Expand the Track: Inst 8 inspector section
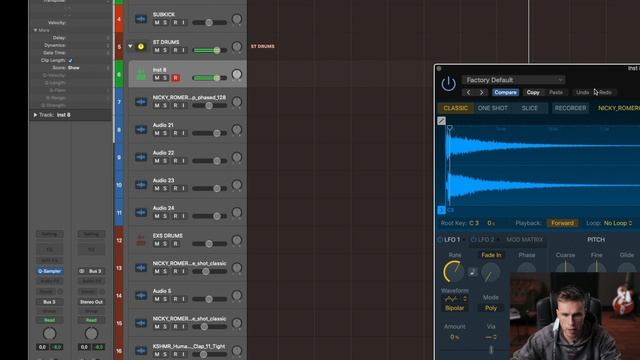 pos(35,115)
